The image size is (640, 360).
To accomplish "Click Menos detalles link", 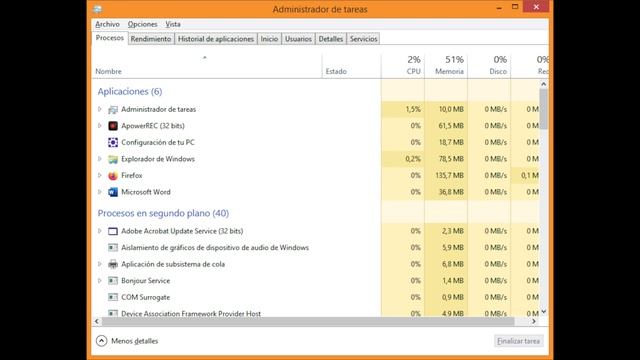I will pyautogui.click(x=135, y=341).
